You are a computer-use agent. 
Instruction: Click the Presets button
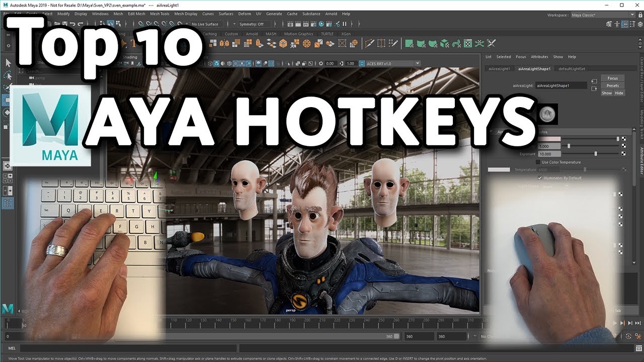612,86
